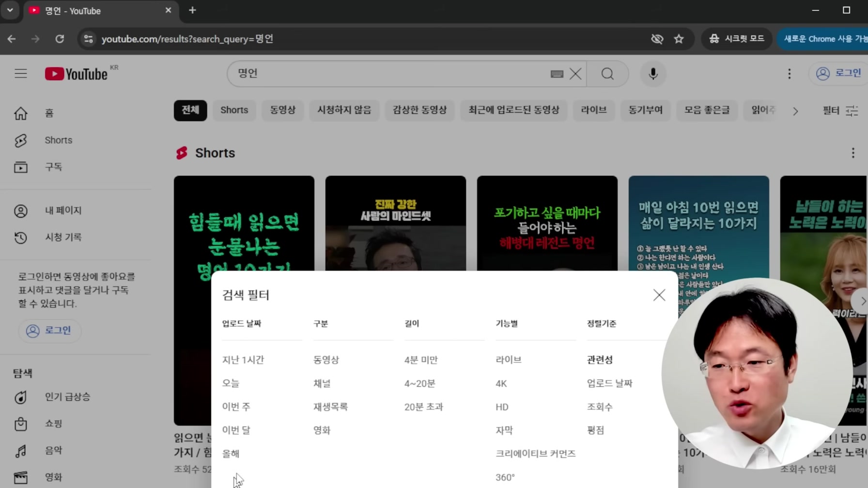Start voice search with microphone

(653, 74)
